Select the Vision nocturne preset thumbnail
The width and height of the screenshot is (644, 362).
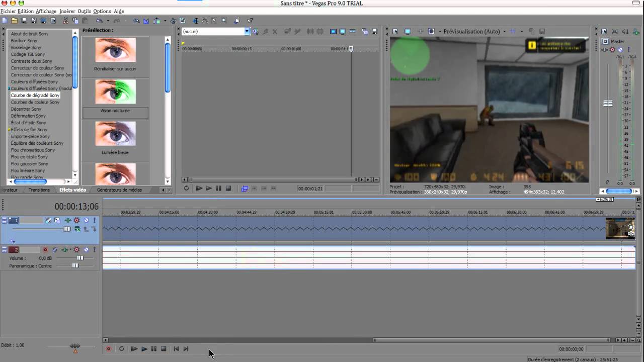pos(115,92)
